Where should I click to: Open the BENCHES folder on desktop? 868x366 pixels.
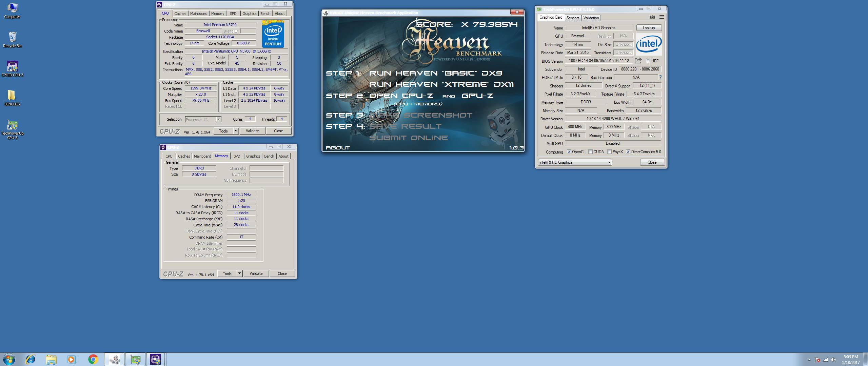coord(12,98)
